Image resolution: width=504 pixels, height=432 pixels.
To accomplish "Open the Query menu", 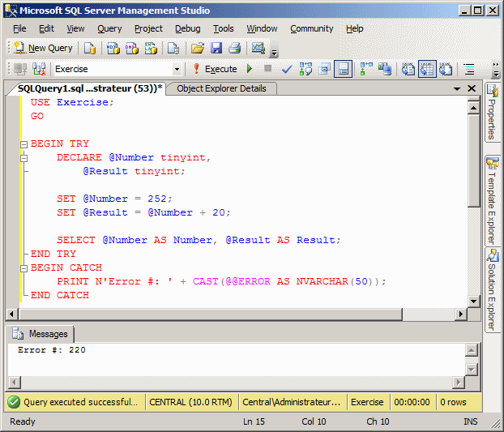I will [x=109, y=28].
